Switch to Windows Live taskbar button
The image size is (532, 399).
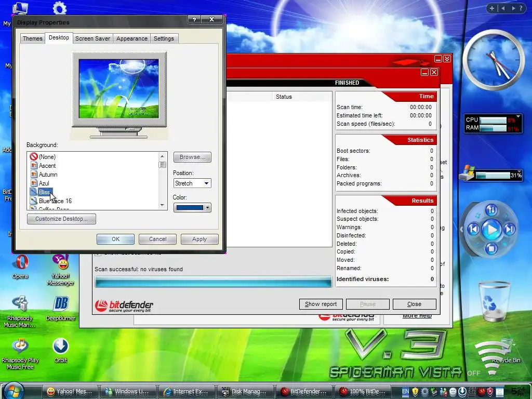(128, 392)
